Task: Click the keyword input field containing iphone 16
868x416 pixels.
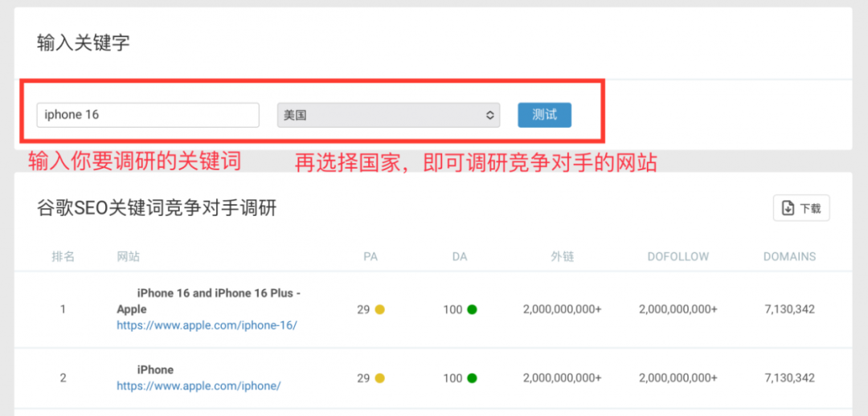Action: click(148, 115)
